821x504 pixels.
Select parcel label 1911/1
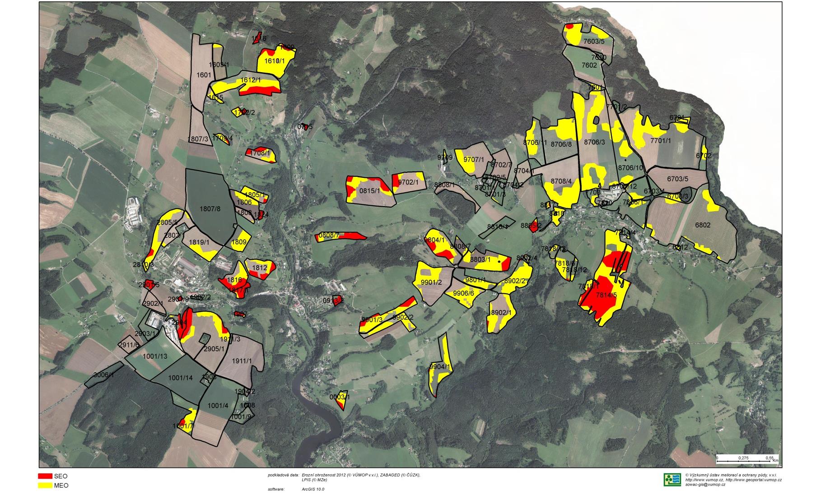point(242,361)
